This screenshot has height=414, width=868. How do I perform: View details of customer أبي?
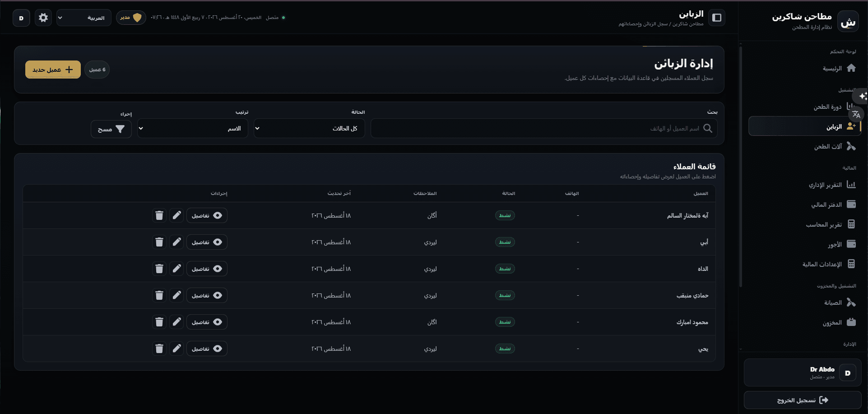coord(207,242)
